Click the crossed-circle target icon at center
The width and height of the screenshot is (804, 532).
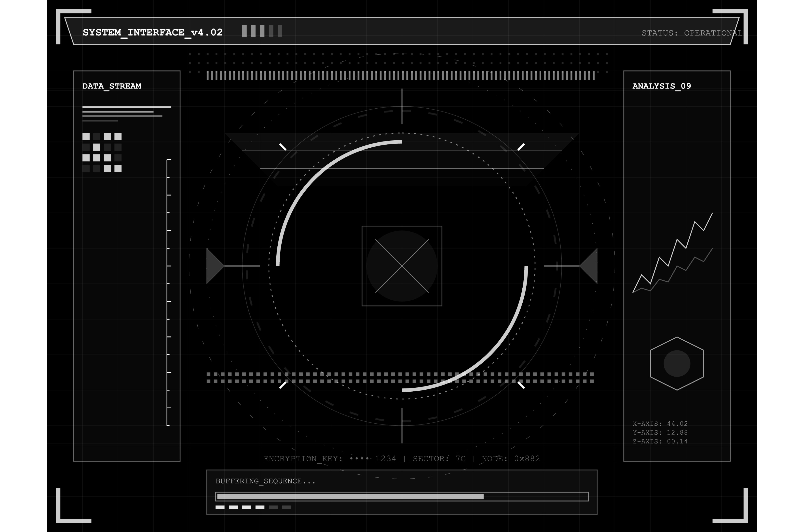(402, 266)
